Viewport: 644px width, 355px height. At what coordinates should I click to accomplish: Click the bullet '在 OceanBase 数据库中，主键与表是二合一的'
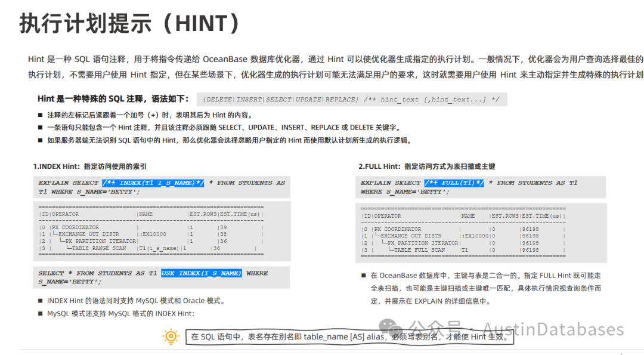click(x=486, y=275)
